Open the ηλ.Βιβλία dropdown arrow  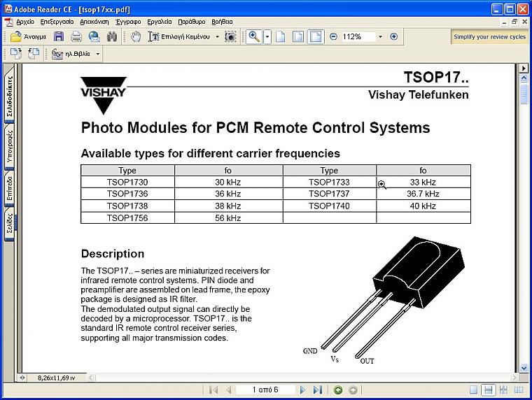(x=98, y=54)
